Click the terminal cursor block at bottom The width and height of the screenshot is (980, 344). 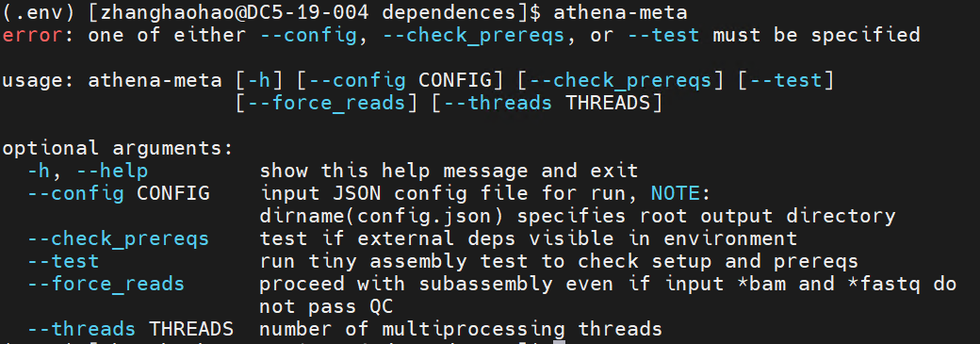pos(559,341)
